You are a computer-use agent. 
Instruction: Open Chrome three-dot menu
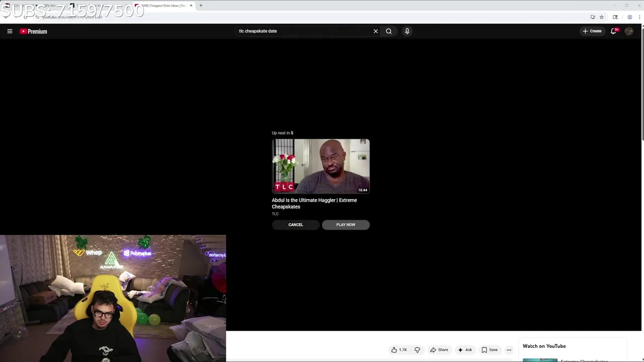pos(639,17)
